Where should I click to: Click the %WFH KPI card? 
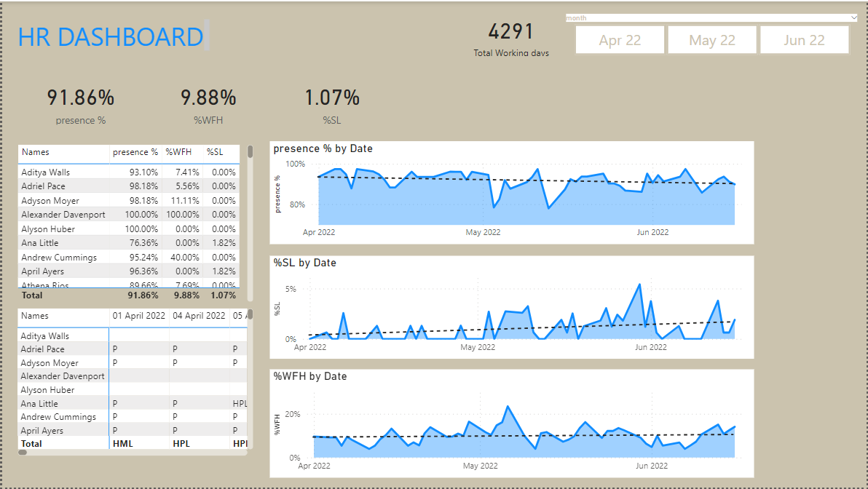(x=209, y=104)
